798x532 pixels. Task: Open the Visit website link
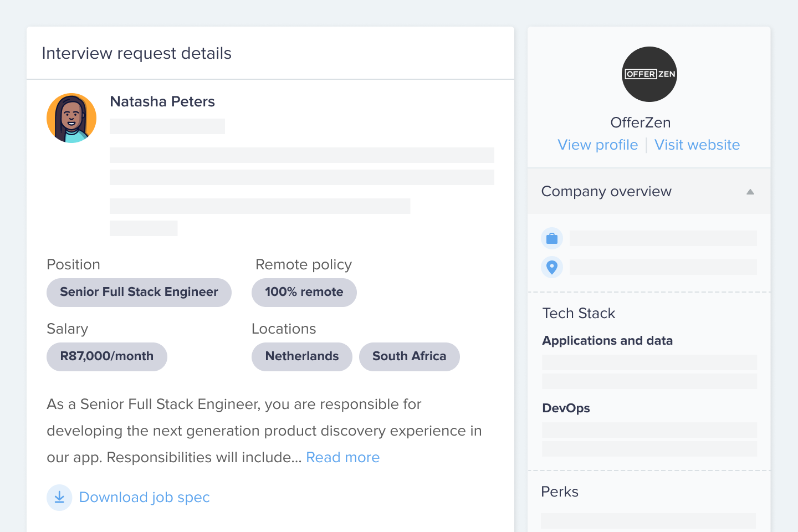697,145
